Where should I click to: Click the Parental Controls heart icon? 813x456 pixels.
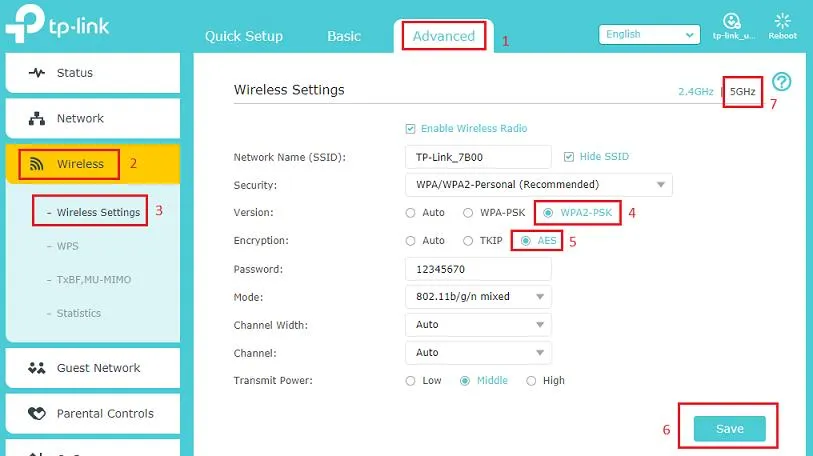pos(37,413)
